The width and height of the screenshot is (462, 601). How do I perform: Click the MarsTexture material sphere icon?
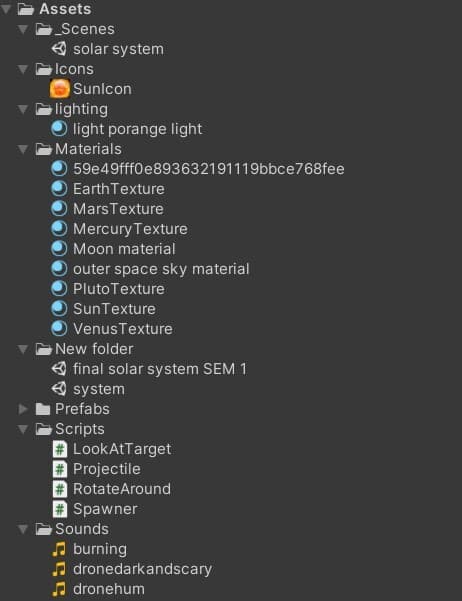(x=59, y=209)
